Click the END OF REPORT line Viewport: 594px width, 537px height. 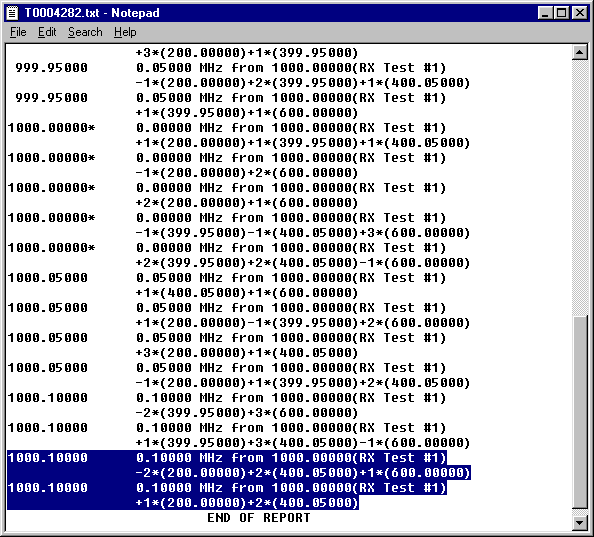point(259,518)
